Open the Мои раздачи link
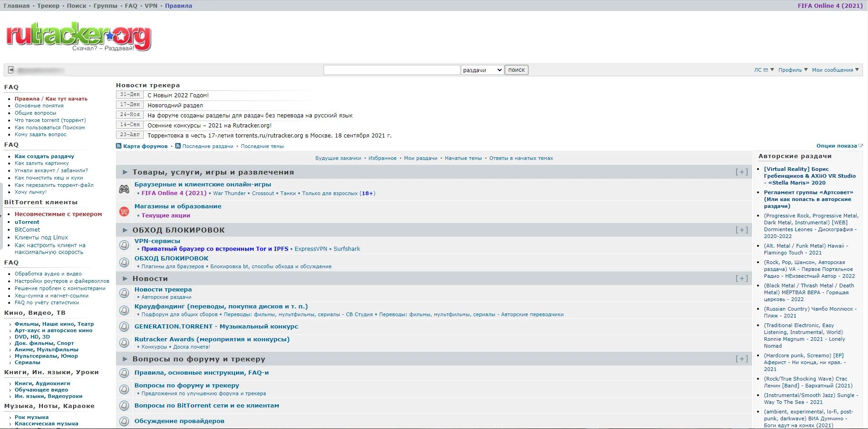 pyautogui.click(x=421, y=158)
